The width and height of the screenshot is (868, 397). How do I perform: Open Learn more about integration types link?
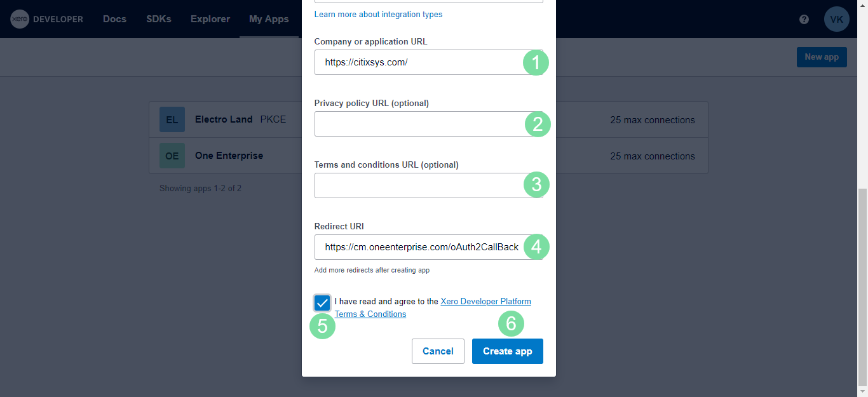pos(378,14)
